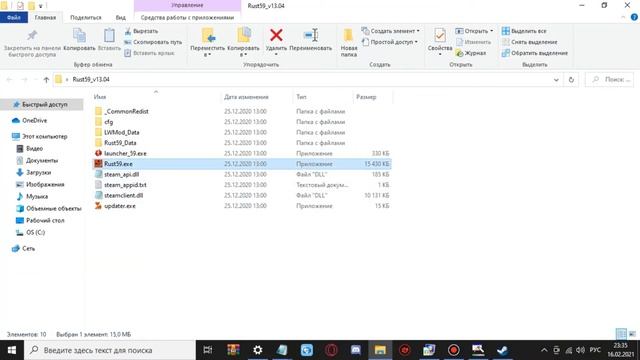Open the Open (Открыть) dropdown in ribbon
Image resolution: width=640 pixels, height=360 pixels.
click(474, 31)
